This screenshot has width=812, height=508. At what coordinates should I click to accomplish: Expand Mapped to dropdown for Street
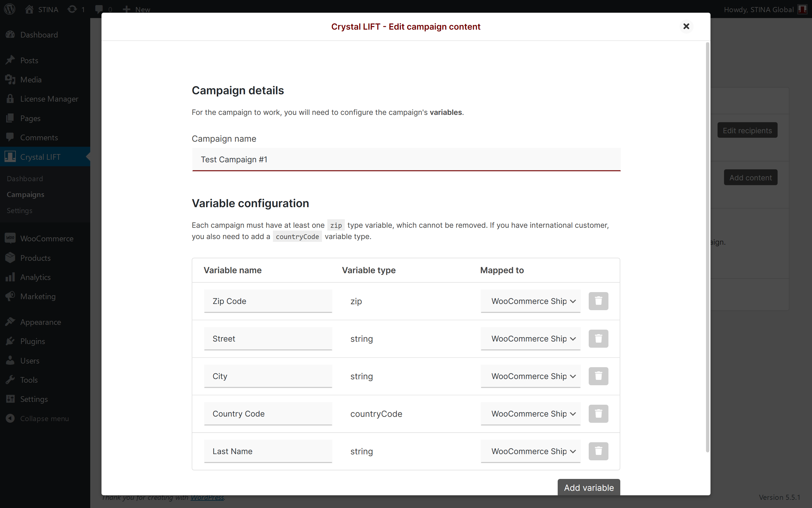click(531, 339)
